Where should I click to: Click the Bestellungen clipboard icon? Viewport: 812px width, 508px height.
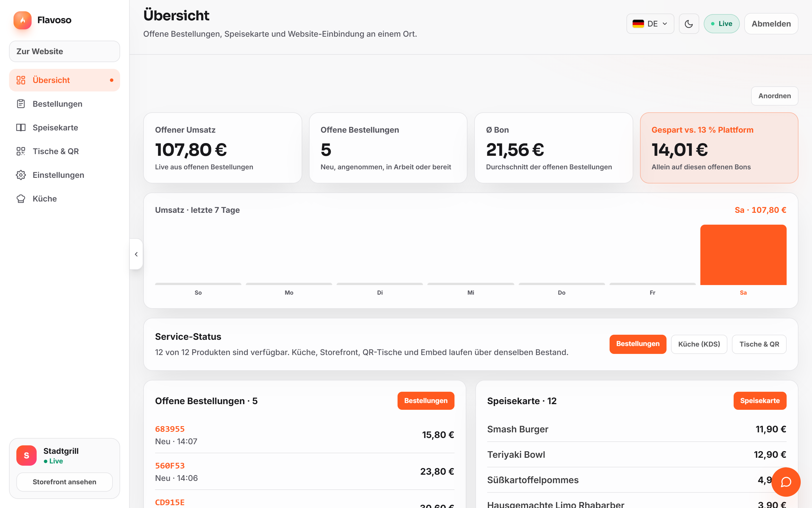coord(21,104)
